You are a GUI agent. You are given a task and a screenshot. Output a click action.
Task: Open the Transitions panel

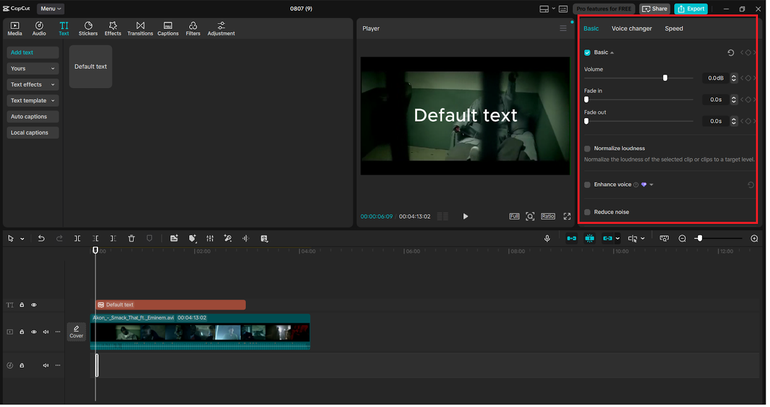point(140,28)
